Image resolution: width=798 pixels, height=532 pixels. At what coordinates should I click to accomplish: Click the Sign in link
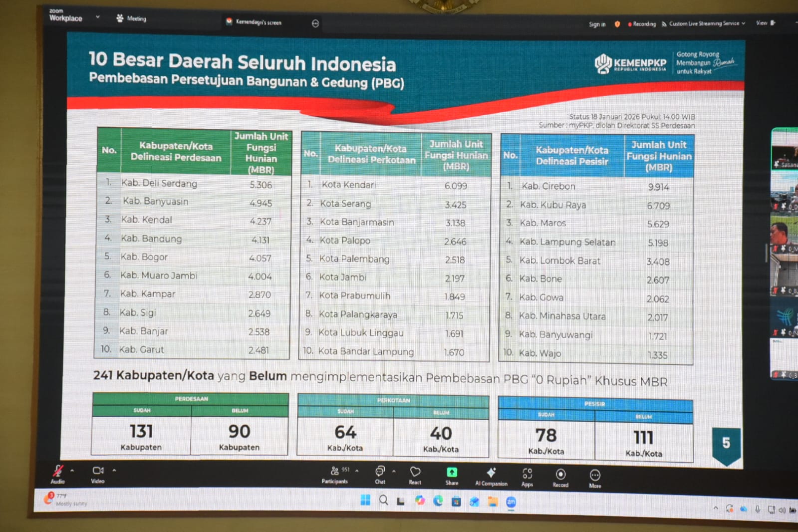click(x=597, y=24)
